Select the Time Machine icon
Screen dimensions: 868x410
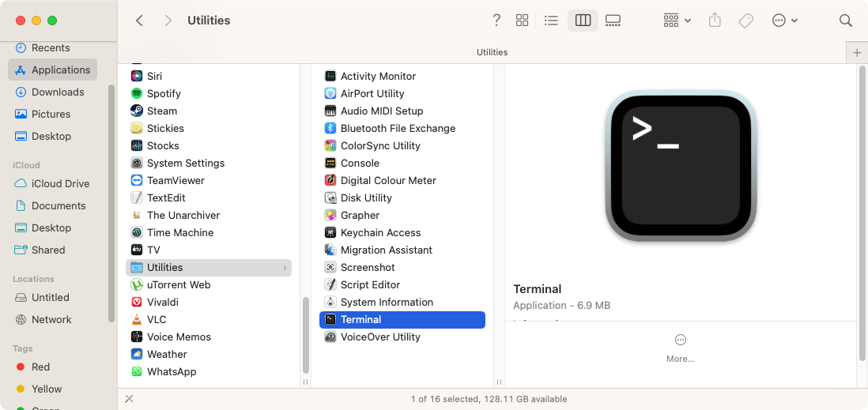point(137,232)
